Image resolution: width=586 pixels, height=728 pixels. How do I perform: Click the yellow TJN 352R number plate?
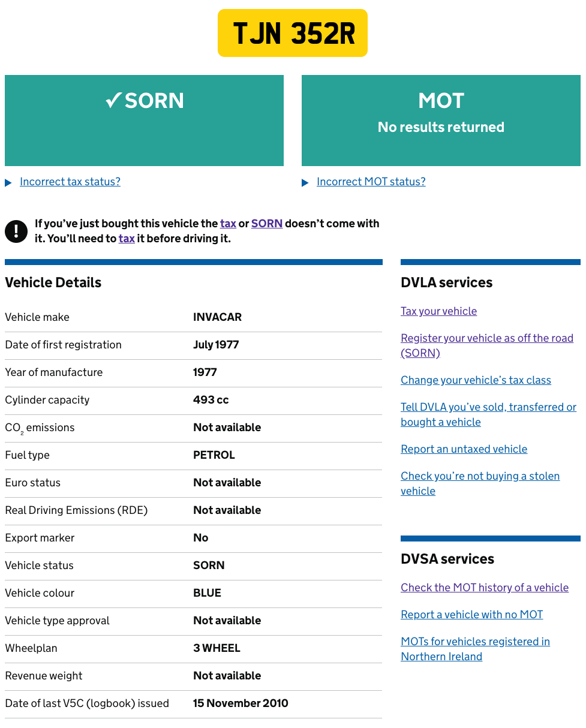293,33
